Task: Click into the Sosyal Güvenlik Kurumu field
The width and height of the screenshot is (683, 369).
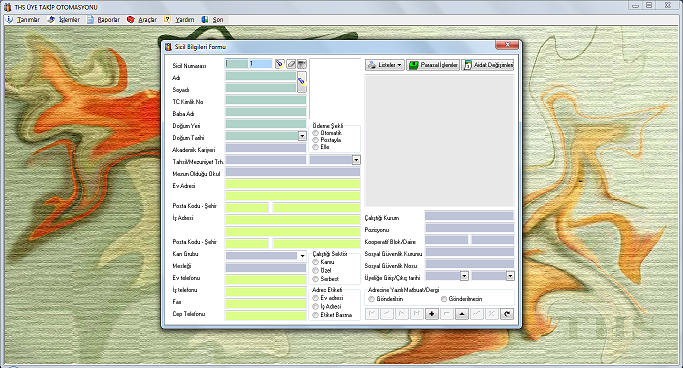Action: [x=470, y=252]
